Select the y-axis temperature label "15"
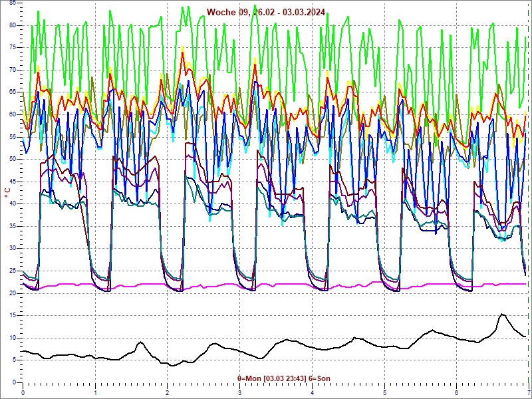This screenshot has height=399, width=532. click(x=13, y=315)
